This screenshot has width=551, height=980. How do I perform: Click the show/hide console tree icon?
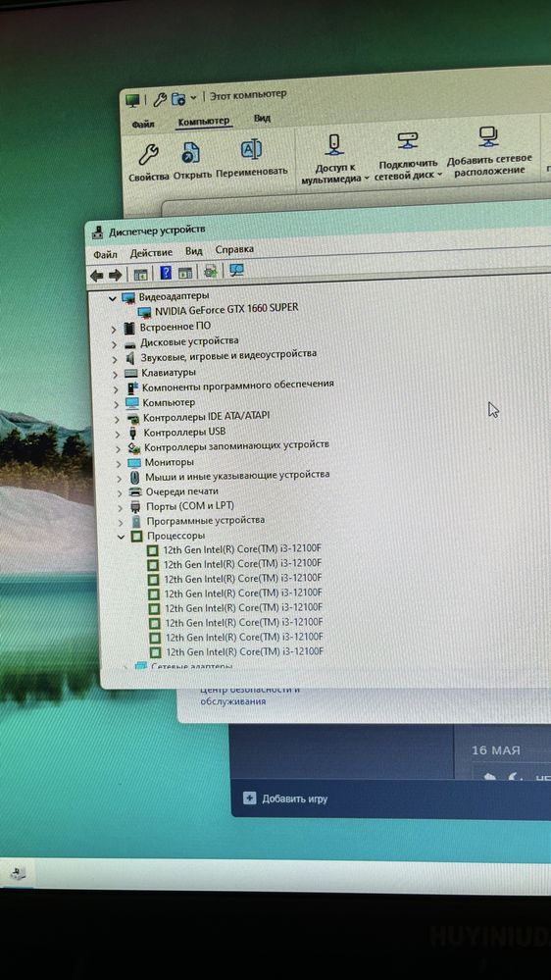coord(140,275)
